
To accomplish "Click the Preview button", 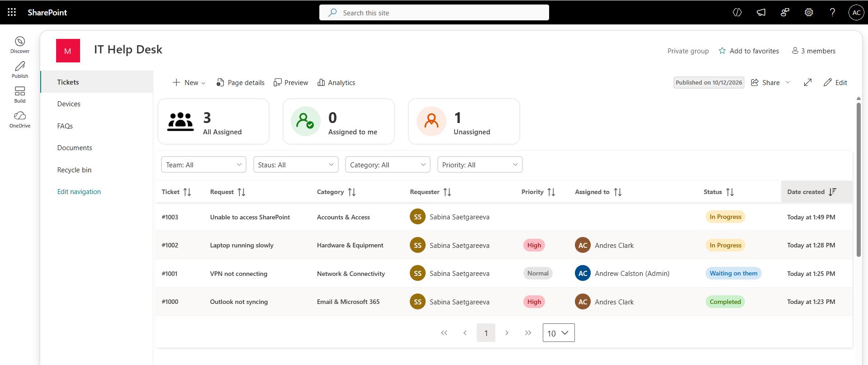I will (x=291, y=82).
